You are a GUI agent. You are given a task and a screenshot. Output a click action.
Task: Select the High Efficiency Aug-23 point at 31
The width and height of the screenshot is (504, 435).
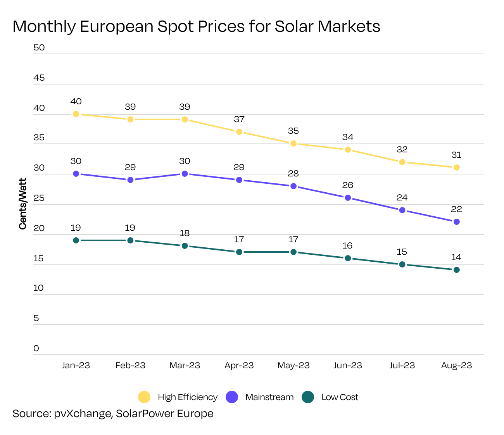click(457, 167)
